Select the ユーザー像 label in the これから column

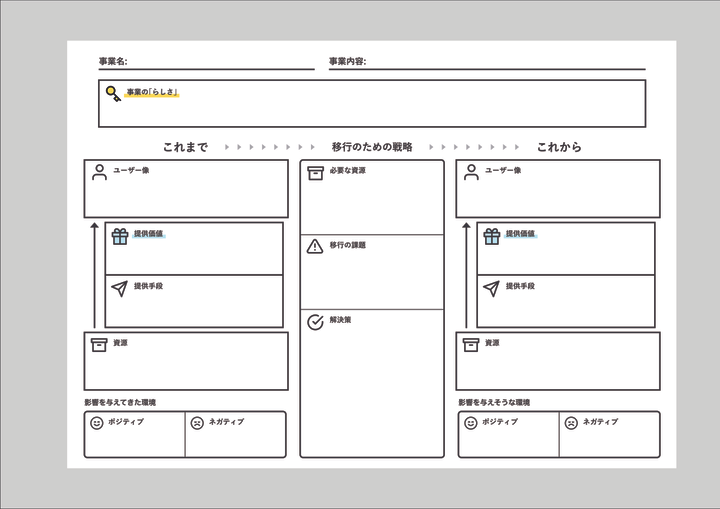[503, 170]
